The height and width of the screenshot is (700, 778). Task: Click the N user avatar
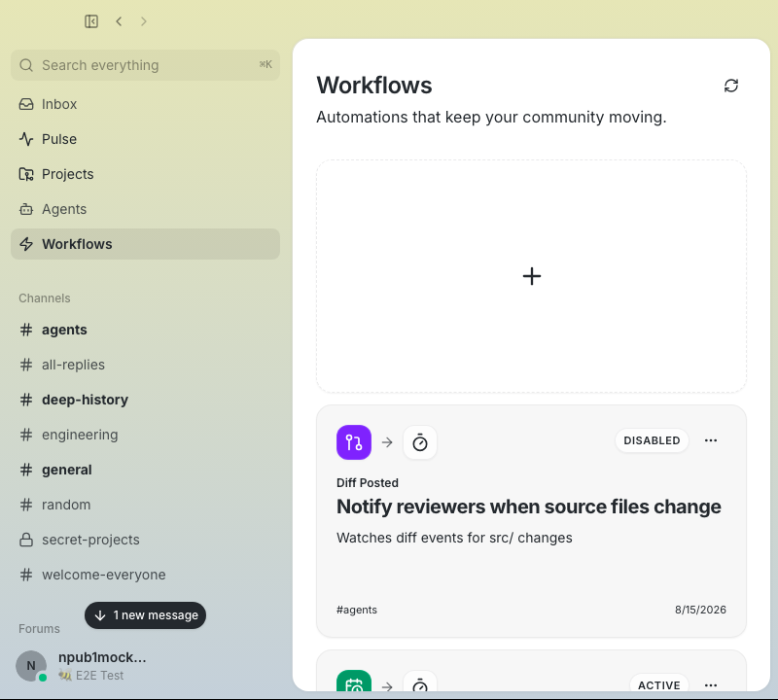click(x=31, y=666)
